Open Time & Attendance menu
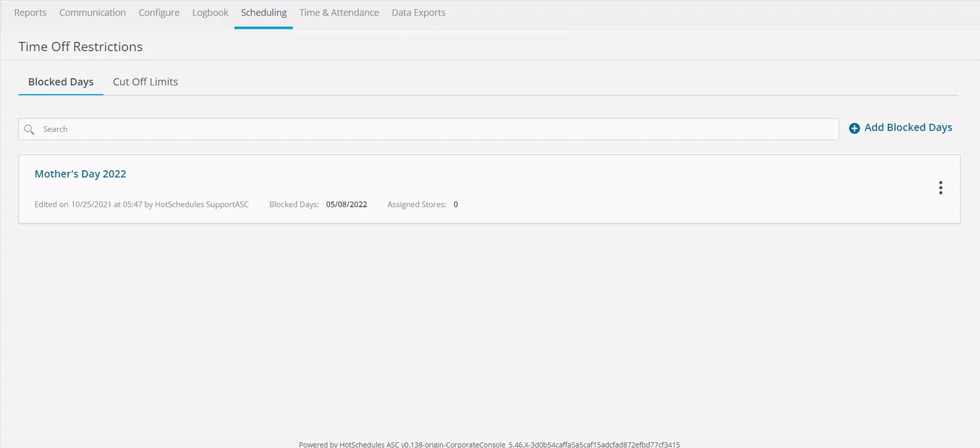 pyautogui.click(x=339, y=13)
